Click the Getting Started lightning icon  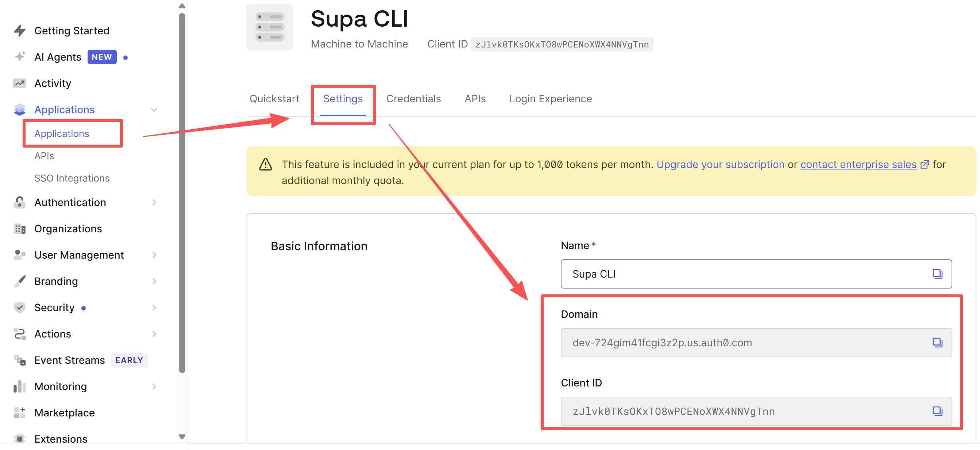pyautogui.click(x=20, y=30)
